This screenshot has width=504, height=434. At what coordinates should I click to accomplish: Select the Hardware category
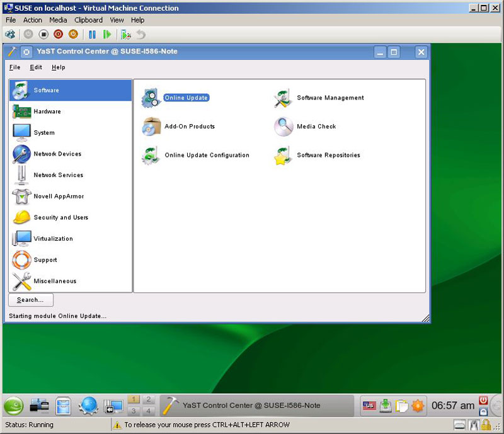point(71,111)
